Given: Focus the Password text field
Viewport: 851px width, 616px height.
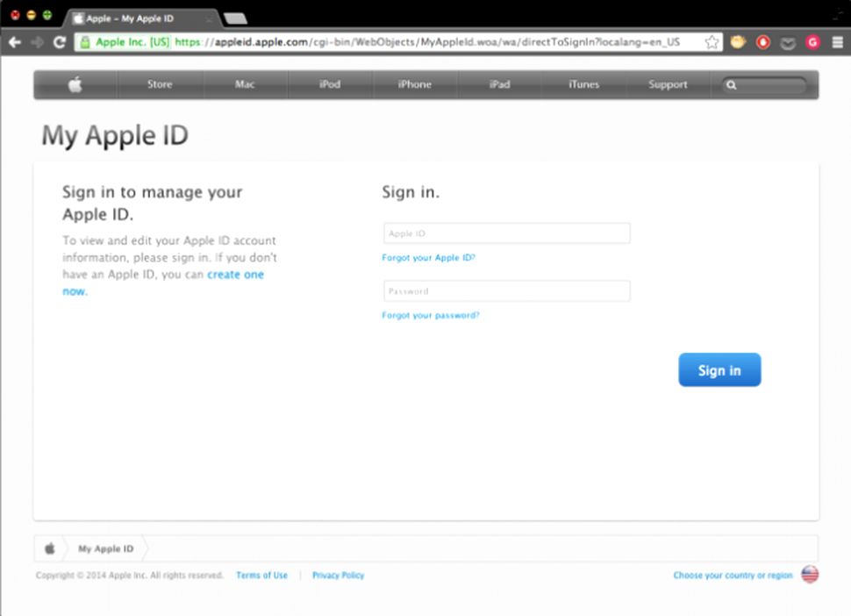Looking at the screenshot, I should click(506, 291).
